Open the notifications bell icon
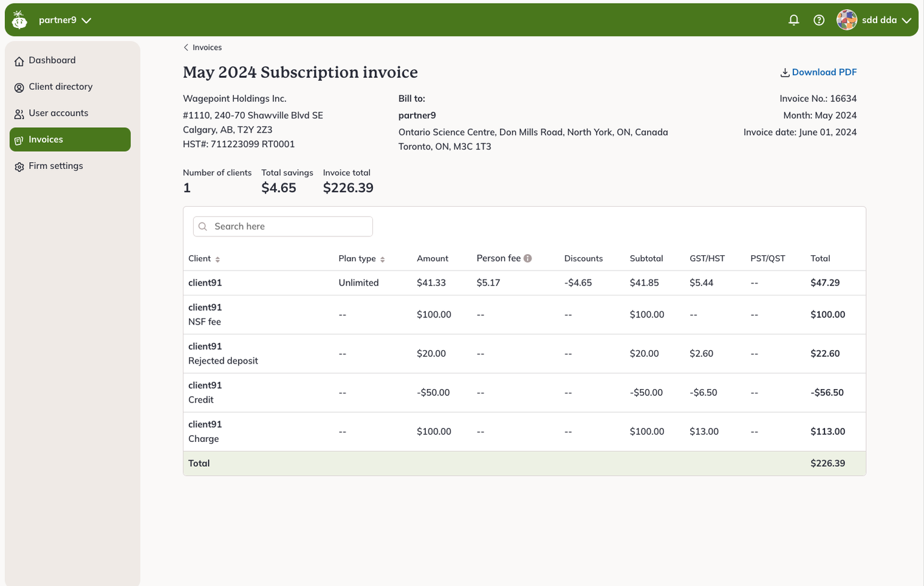The image size is (924, 586). pos(793,20)
